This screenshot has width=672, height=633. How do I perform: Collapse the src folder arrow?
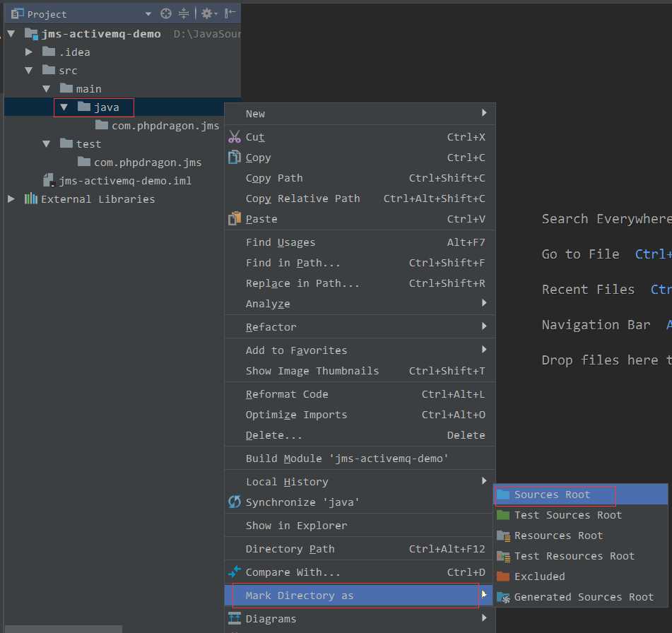29,70
